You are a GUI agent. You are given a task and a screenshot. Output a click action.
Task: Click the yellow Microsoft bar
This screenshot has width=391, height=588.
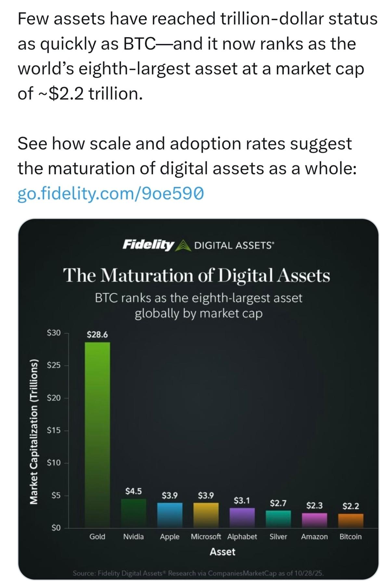(206, 515)
